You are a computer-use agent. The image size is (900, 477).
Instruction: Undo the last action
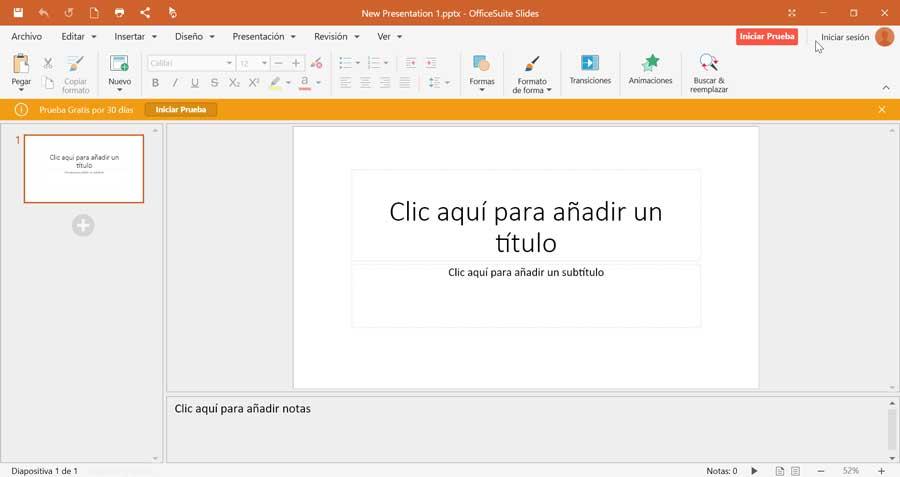(x=44, y=13)
